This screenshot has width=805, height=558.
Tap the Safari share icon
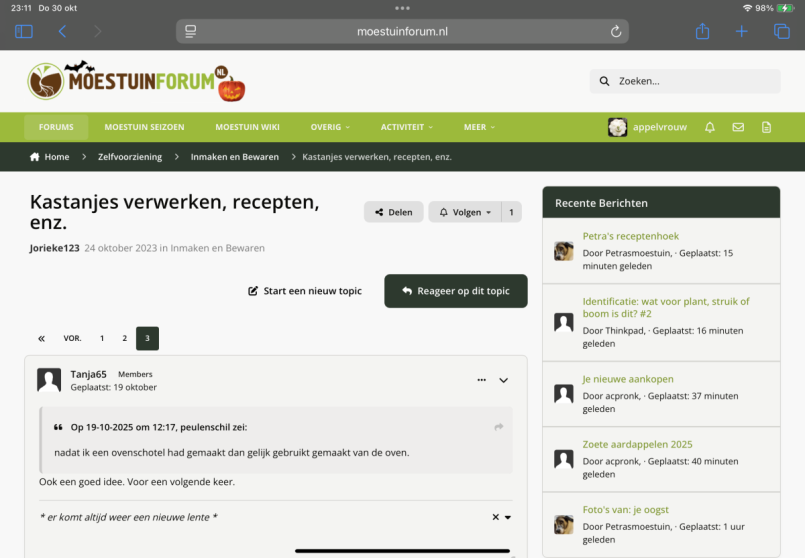pos(702,31)
